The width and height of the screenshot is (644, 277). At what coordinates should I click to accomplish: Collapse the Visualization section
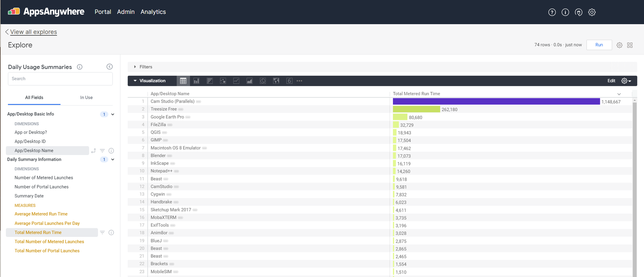pos(149,81)
